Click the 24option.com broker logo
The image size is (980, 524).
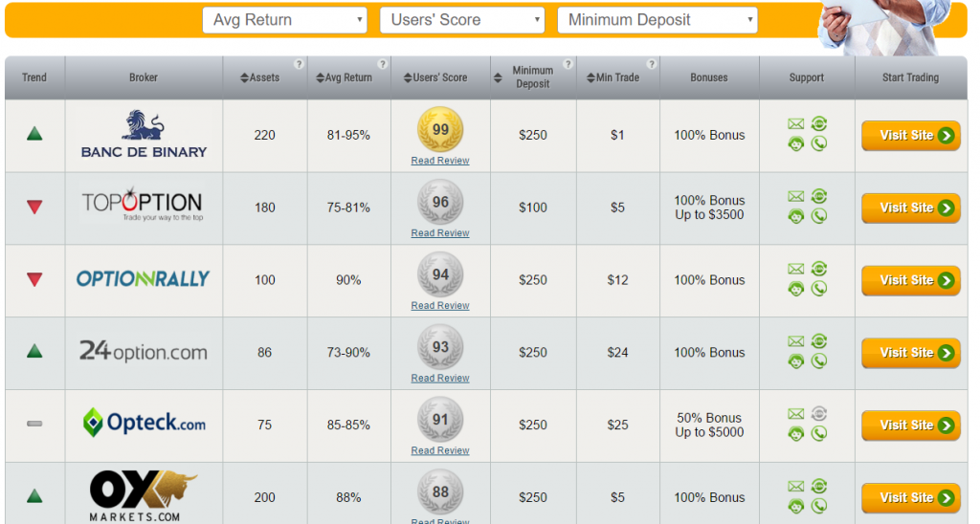tap(144, 351)
